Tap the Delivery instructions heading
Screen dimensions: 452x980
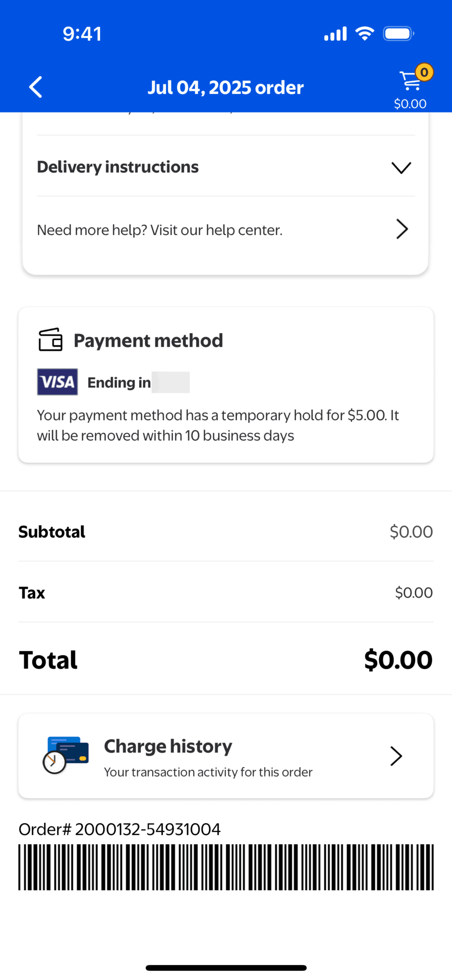[x=118, y=167]
